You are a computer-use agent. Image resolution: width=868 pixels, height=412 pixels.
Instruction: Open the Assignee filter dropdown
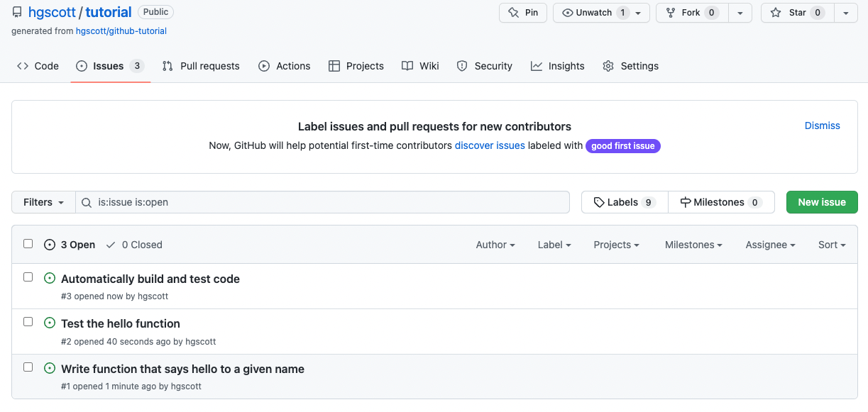tap(770, 245)
